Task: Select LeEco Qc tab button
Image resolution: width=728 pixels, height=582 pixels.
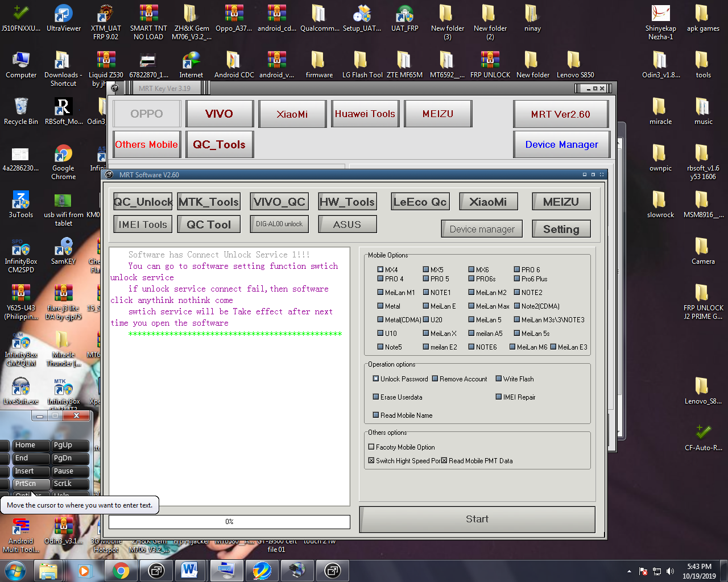Action: click(420, 202)
